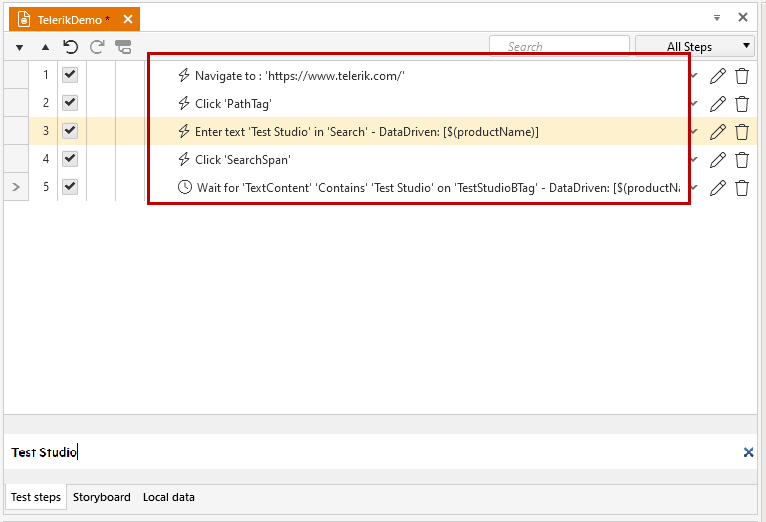Uncheck step 2 enabled checkbox

pos(70,103)
